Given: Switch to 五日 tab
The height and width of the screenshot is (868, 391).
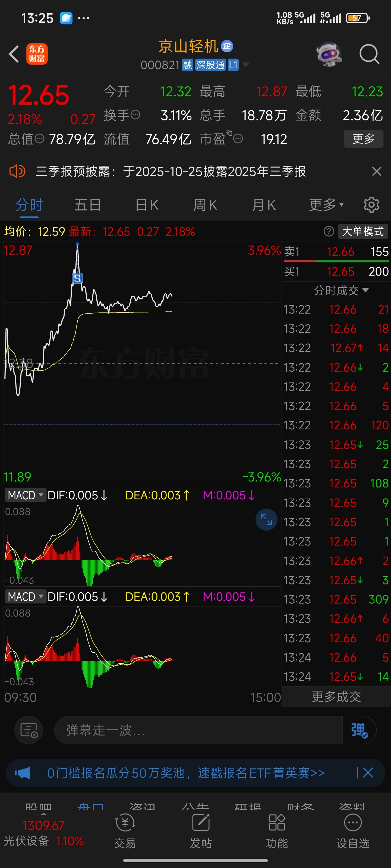Looking at the screenshot, I should (x=88, y=205).
